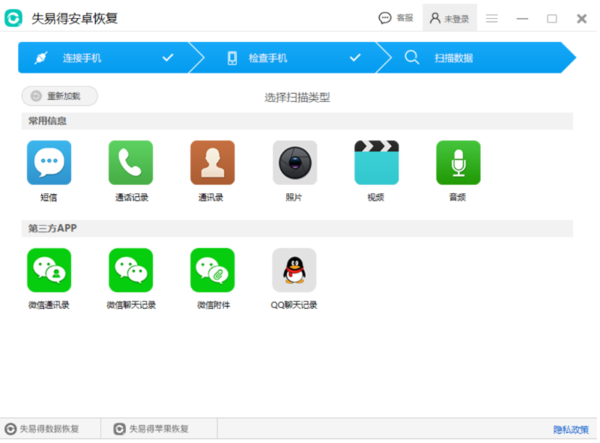Minimize the recovery app window
Image resolution: width=600 pixels, height=443 pixels.
coord(522,18)
